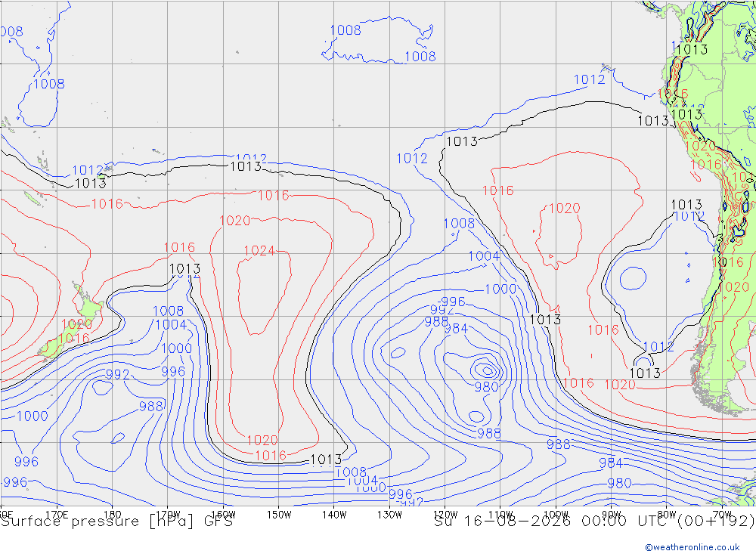Viewport: 756px width, 554px height.
Task: Click the 980 low pressure center label
Action: click(486, 387)
